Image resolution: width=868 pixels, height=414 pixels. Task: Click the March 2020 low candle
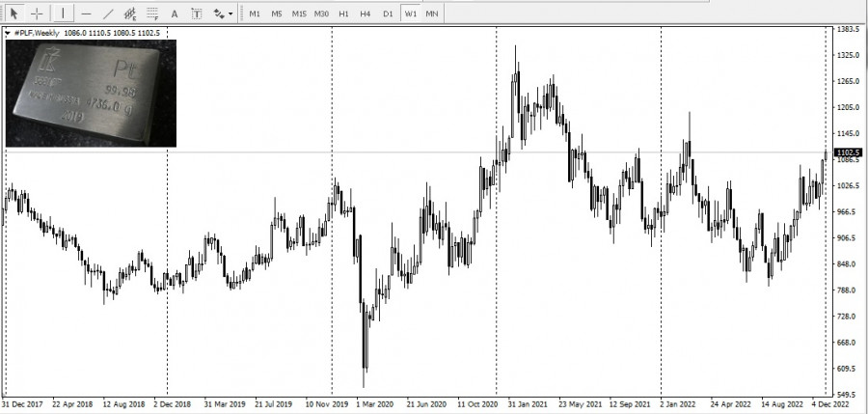[365, 344]
